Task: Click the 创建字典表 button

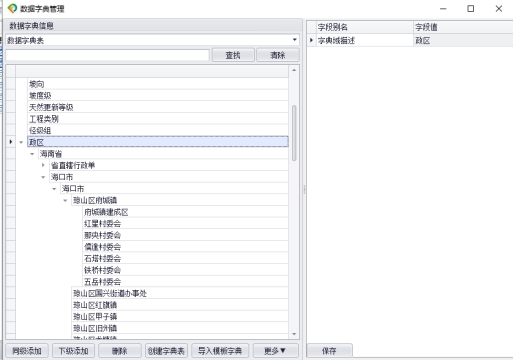Action: coord(166,351)
